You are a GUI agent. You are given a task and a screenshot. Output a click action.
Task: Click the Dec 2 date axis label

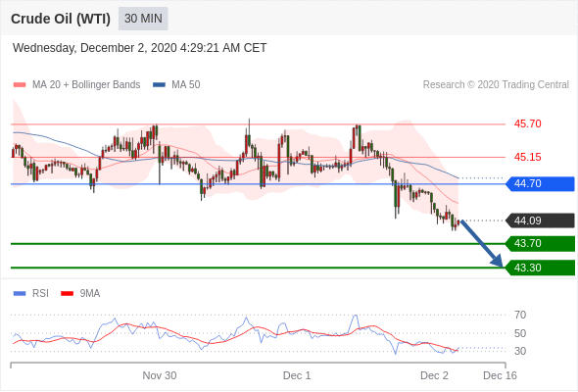click(x=435, y=375)
